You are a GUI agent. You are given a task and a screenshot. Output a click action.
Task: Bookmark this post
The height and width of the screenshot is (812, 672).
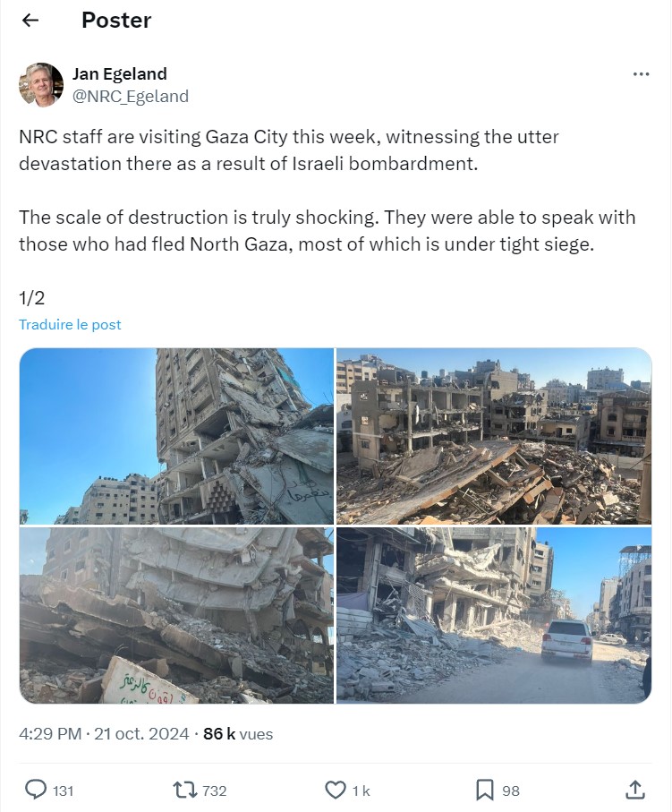(485, 791)
